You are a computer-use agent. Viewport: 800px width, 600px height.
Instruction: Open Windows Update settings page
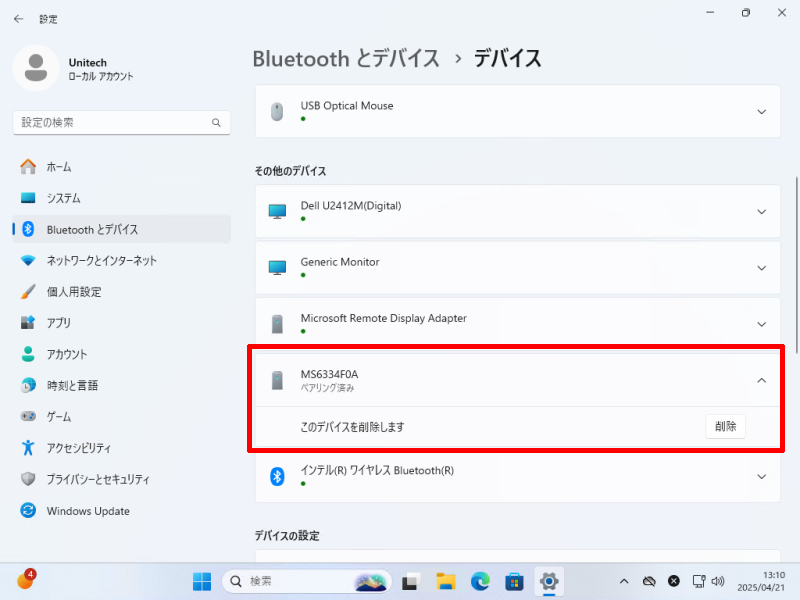click(x=121, y=510)
